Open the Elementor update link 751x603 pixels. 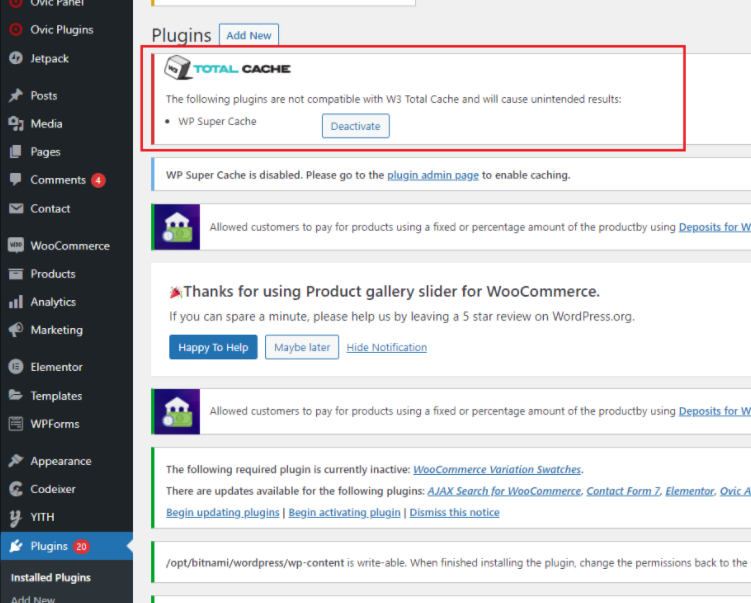point(689,491)
